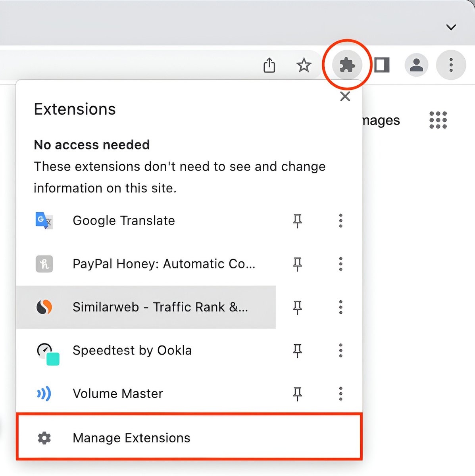Select the Speedtest by Ookla entry
The width and height of the screenshot is (475, 476).
coord(146,350)
